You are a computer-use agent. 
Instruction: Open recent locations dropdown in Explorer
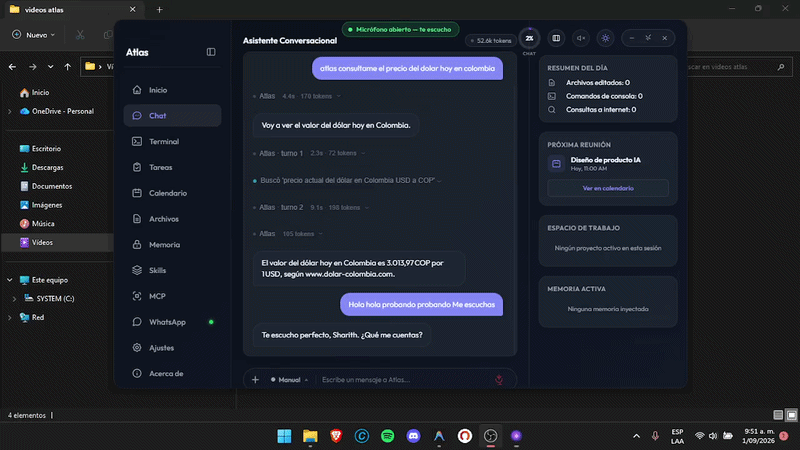click(50, 67)
